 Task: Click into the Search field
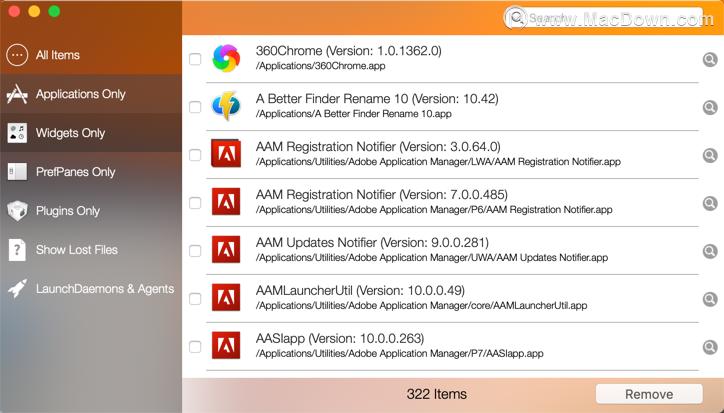coord(604,18)
